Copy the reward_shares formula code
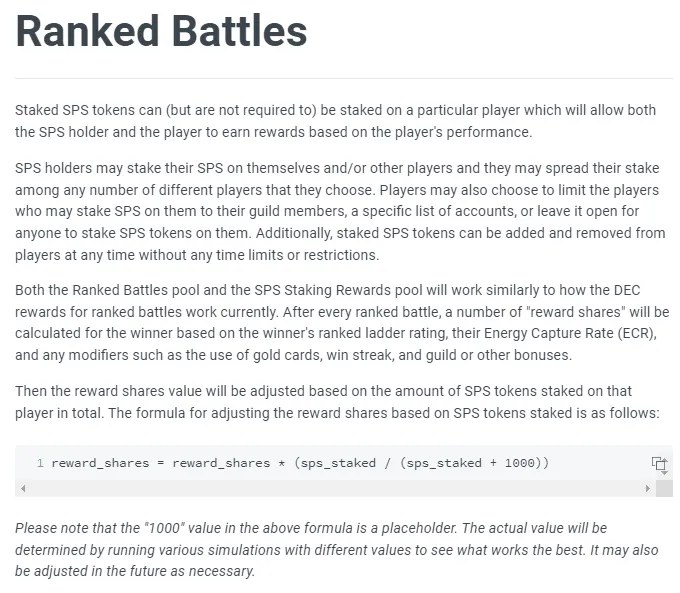The height and width of the screenshot is (593, 680). (x=658, y=463)
